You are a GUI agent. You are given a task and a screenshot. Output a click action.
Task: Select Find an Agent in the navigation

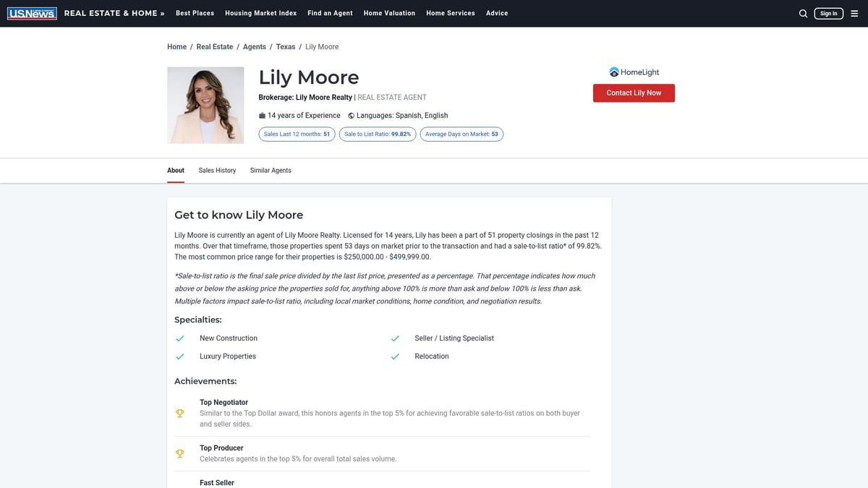pos(330,12)
